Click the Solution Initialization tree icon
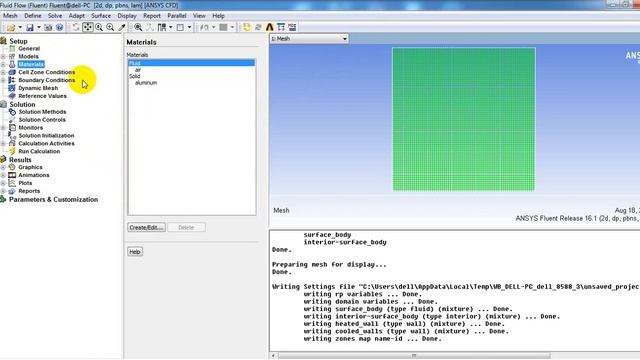 (x=12, y=136)
